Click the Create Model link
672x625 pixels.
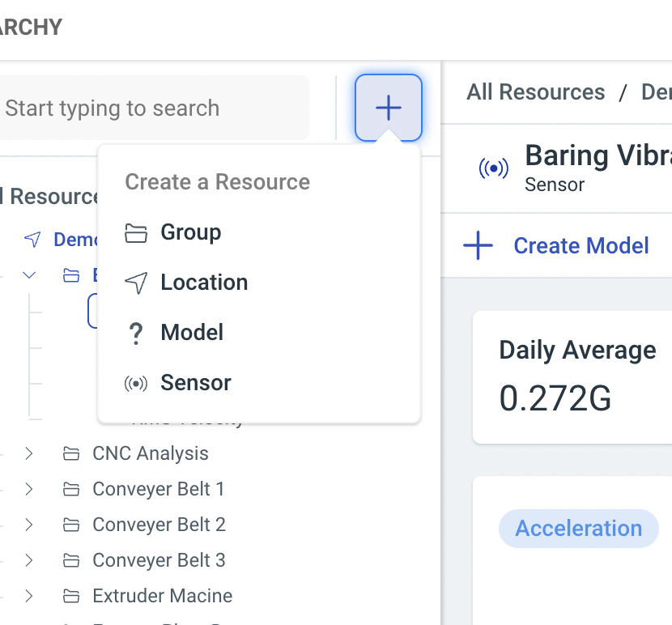click(x=581, y=245)
